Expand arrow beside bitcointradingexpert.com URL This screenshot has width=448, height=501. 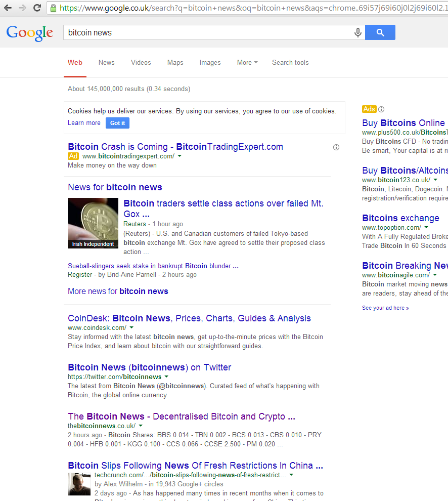coord(180,156)
